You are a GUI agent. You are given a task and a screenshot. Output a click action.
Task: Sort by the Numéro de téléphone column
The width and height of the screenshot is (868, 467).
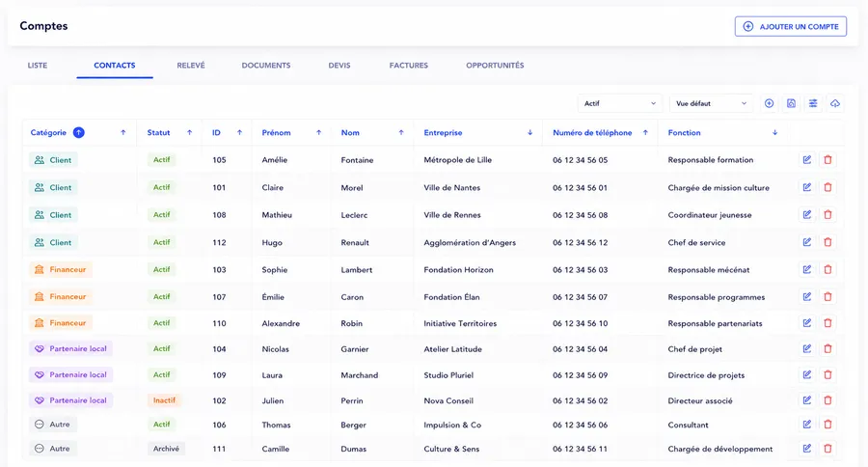pyautogui.click(x=645, y=133)
